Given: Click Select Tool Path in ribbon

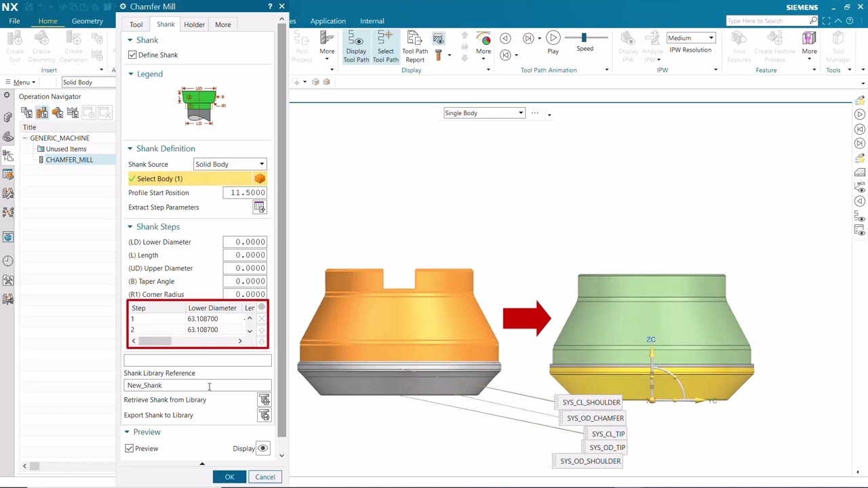Looking at the screenshot, I should (x=385, y=47).
